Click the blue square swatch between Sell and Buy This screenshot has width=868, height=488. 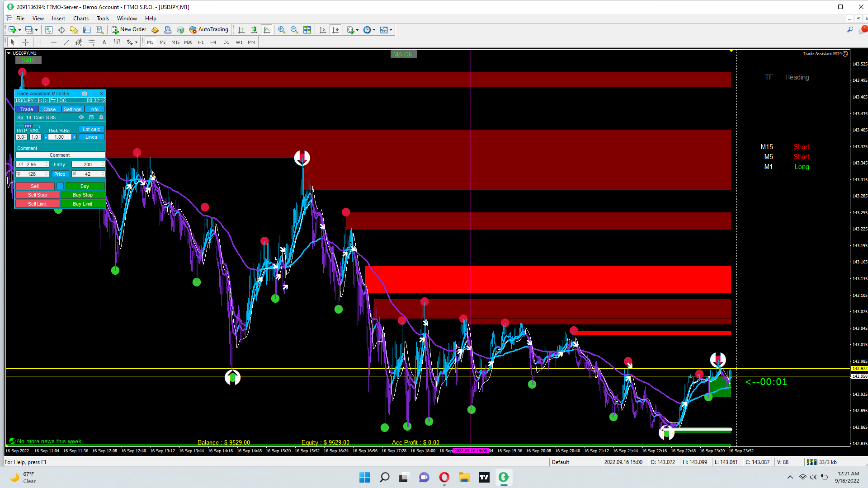pyautogui.click(x=60, y=186)
